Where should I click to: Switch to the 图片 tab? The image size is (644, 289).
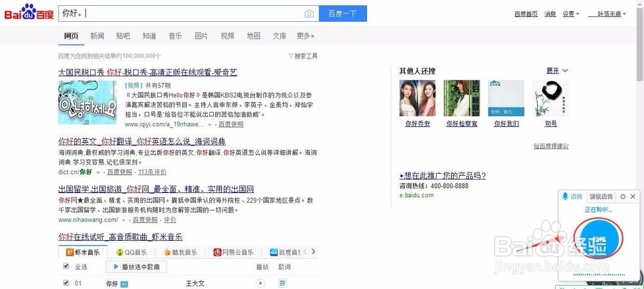(x=201, y=36)
